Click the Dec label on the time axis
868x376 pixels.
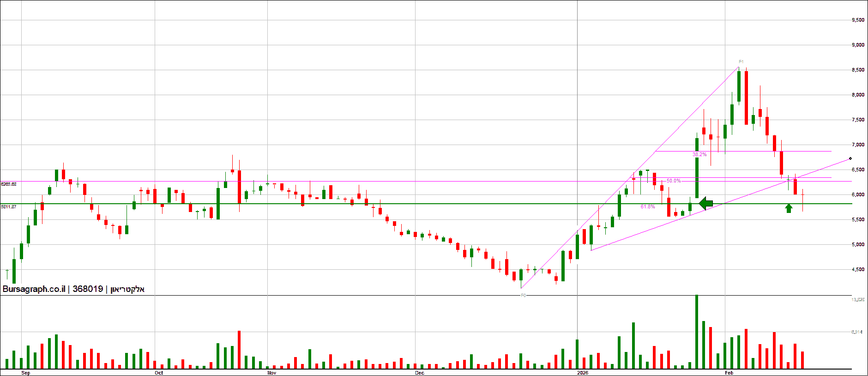pos(419,373)
